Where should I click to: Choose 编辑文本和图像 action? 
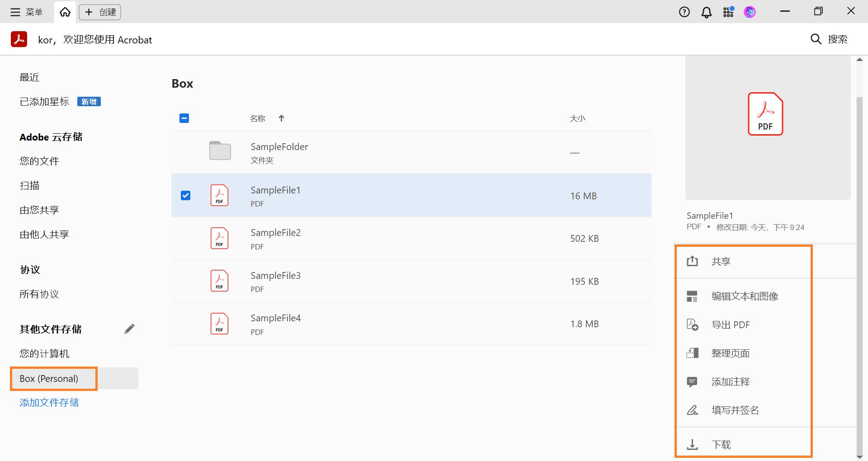click(744, 296)
